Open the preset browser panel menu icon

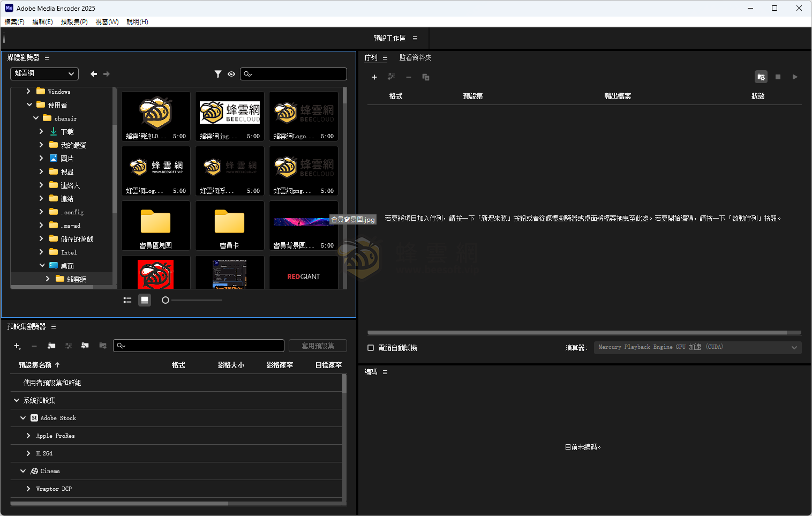pyautogui.click(x=54, y=326)
